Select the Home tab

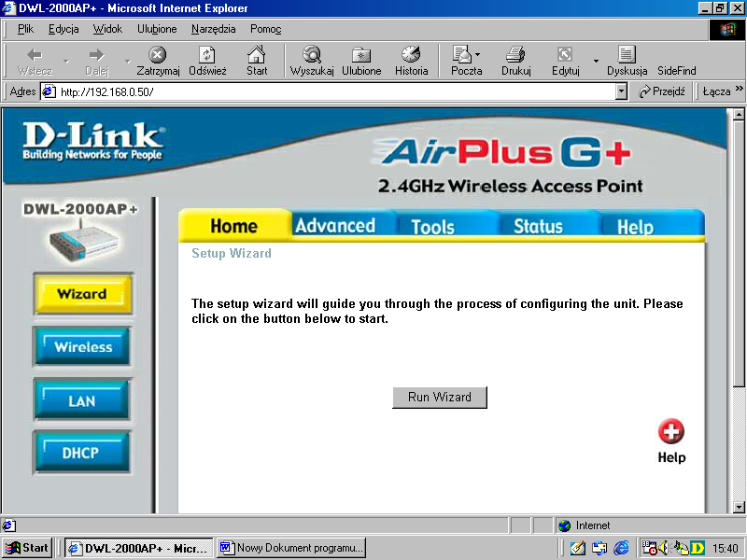tap(234, 225)
